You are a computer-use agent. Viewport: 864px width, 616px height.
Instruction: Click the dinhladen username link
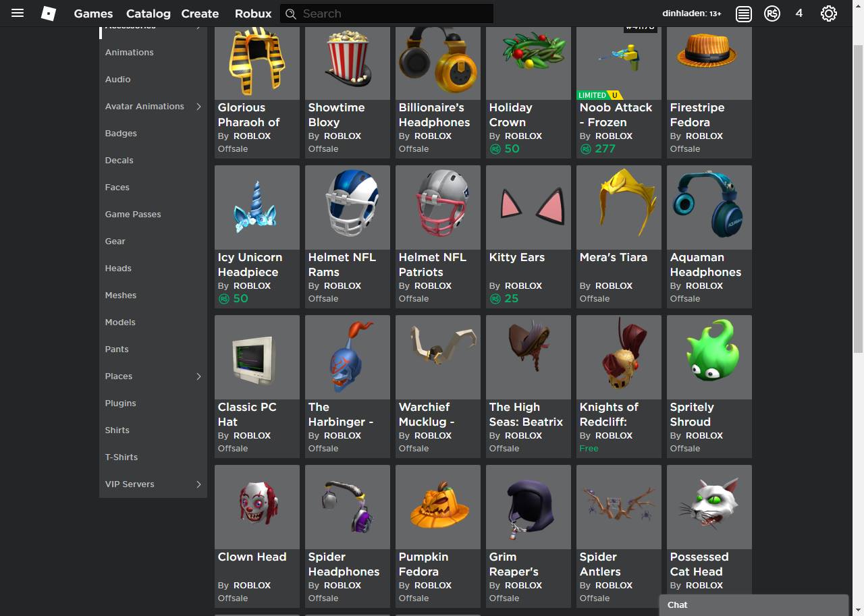coord(692,13)
